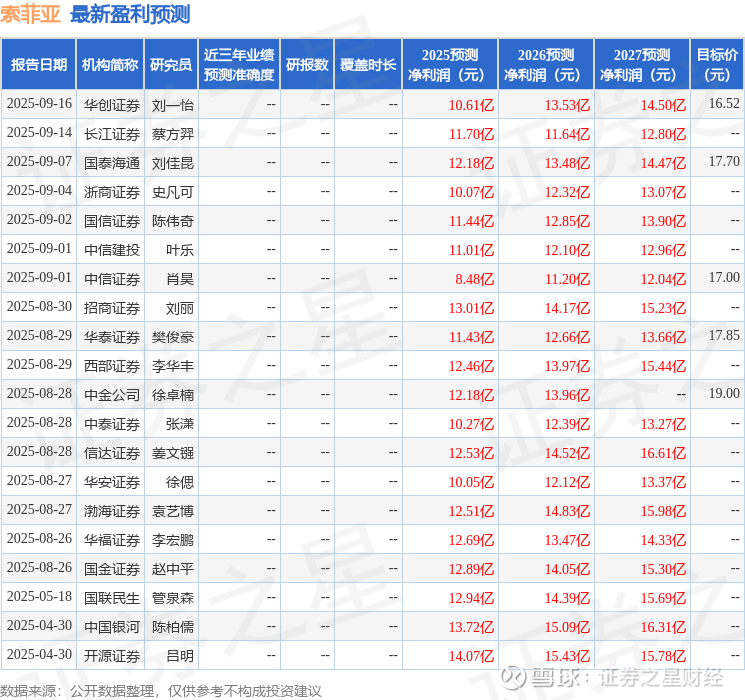The width and height of the screenshot is (745, 700).
Task: Click the 14.83亿 profit value
Action: 567,511
